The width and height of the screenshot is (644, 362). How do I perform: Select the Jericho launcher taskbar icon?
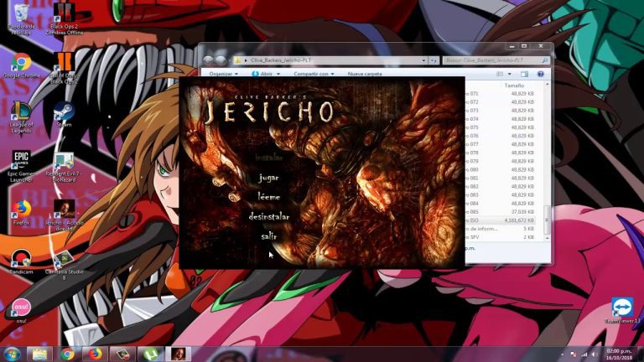coord(178,354)
